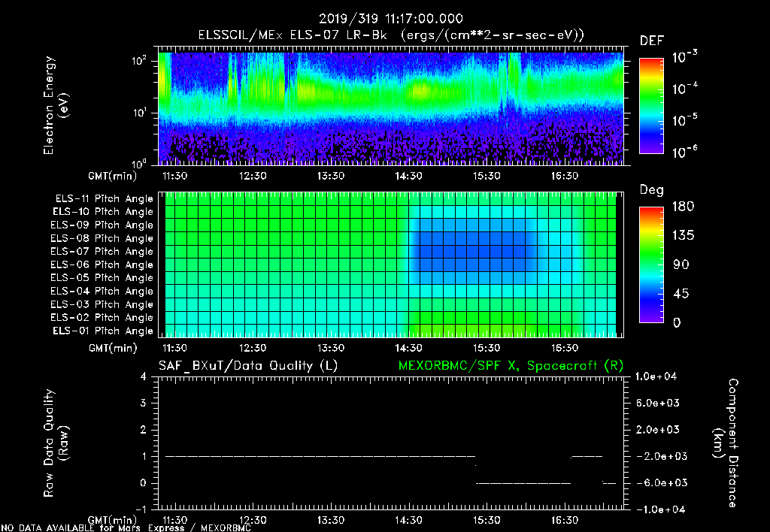Click the 14:30 time label under the energy spectrogram
770x532 pixels.
(408, 176)
